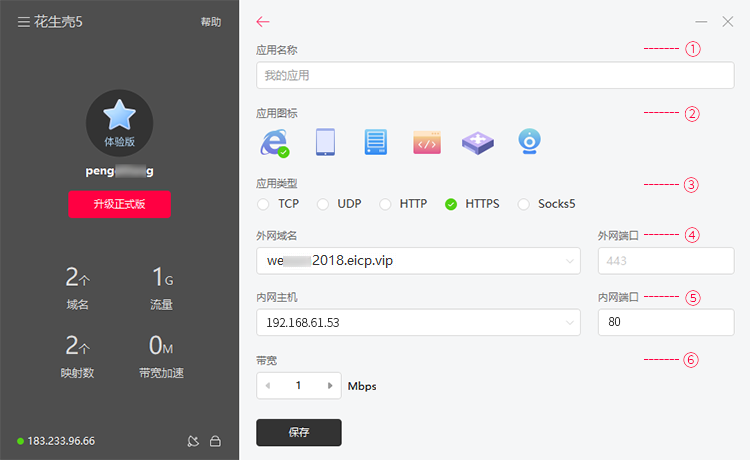This screenshot has height=460, width=750.
Task: Click the 内网端口 80 field
Action: 666,322
